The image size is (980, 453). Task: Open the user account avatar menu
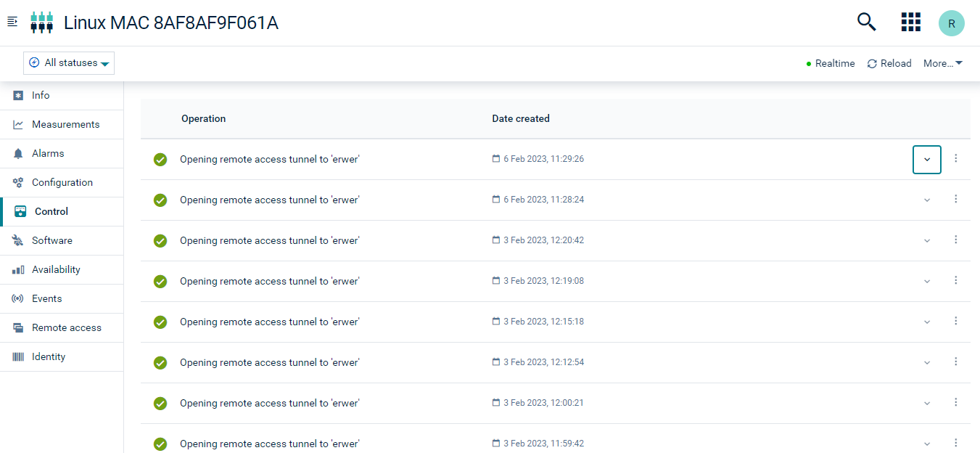click(x=951, y=23)
